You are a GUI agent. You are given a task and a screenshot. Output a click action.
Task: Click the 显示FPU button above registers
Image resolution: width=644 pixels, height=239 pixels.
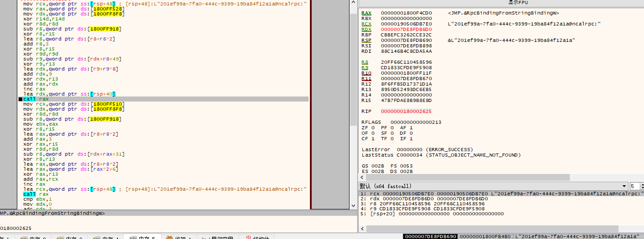point(501,2)
